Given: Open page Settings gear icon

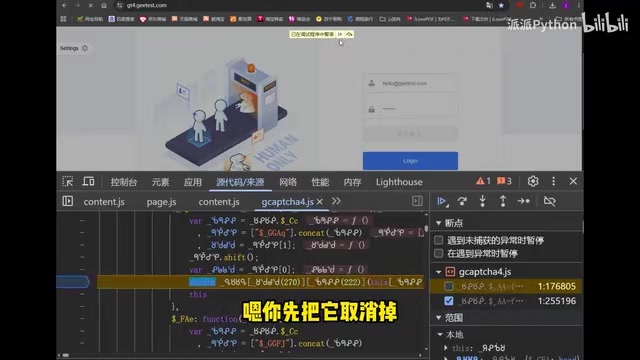Looking at the screenshot, I should click(85, 48).
